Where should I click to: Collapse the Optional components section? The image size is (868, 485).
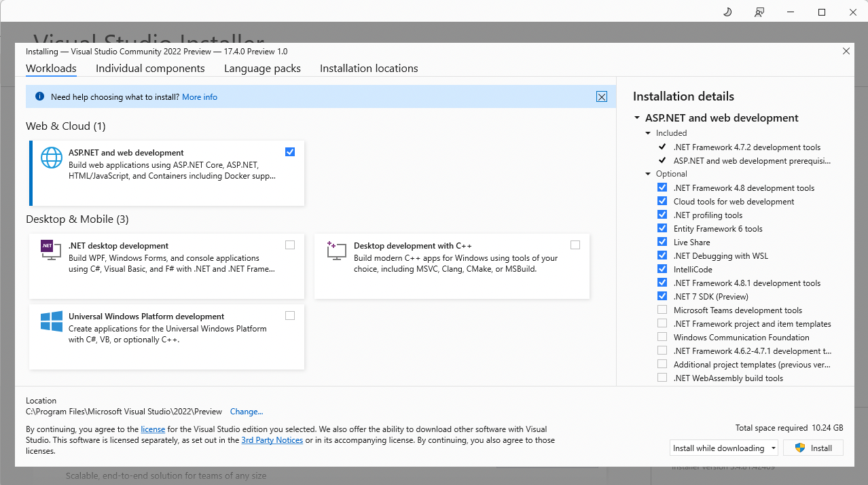pos(647,173)
